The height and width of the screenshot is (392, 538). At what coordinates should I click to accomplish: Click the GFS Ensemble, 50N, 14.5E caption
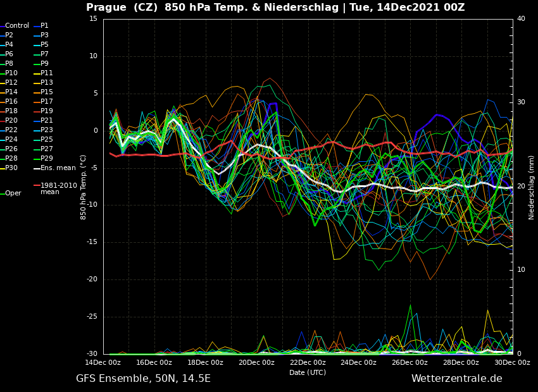tap(143, 379)
